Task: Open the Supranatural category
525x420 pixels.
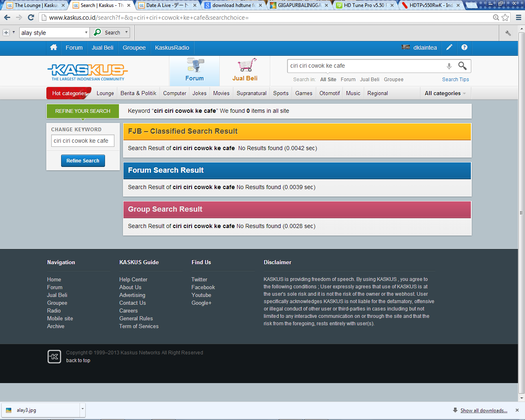Action: pos(251,94)
